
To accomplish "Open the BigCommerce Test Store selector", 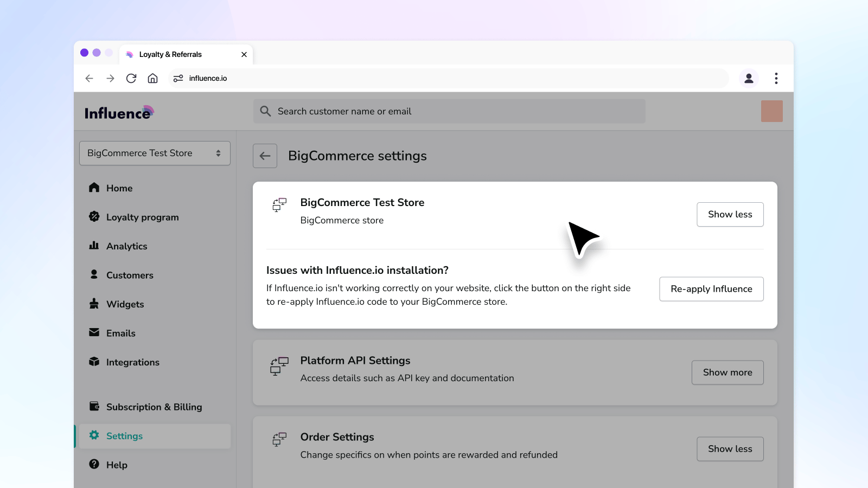I will [x=155, y=153].
